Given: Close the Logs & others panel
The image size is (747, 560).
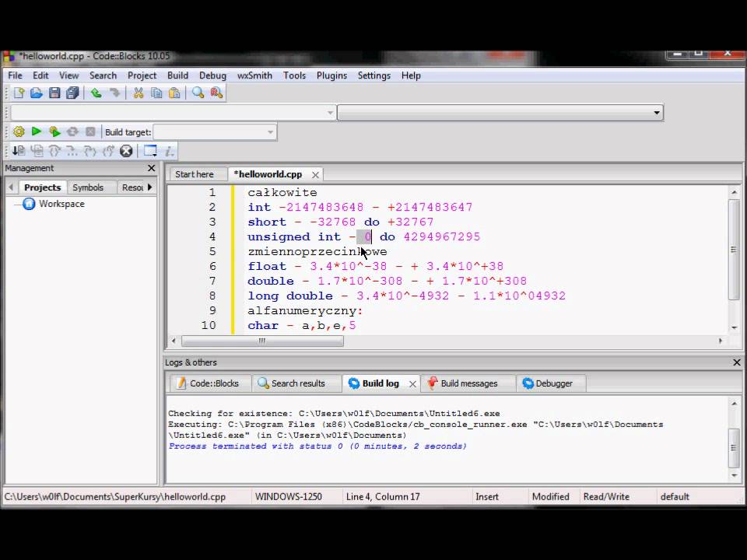Looking at the screenshot, I should click(737, 362).
